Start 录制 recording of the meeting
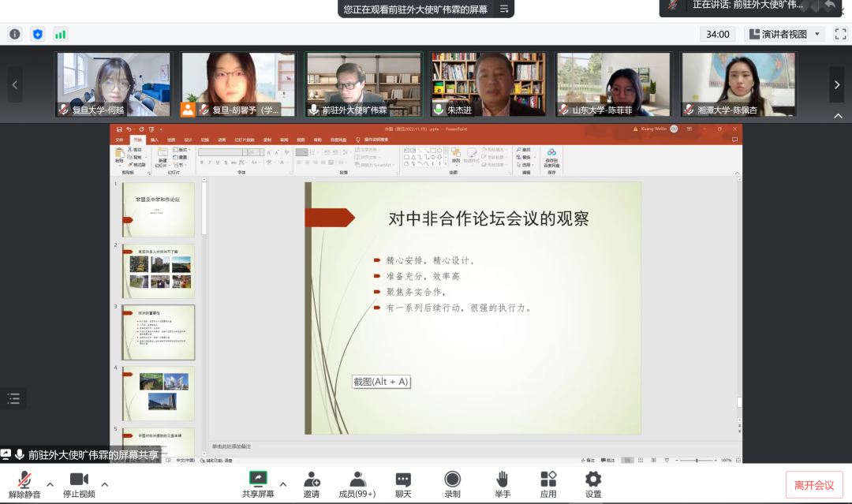Screen dimensions: 852x504 [452, 480]
